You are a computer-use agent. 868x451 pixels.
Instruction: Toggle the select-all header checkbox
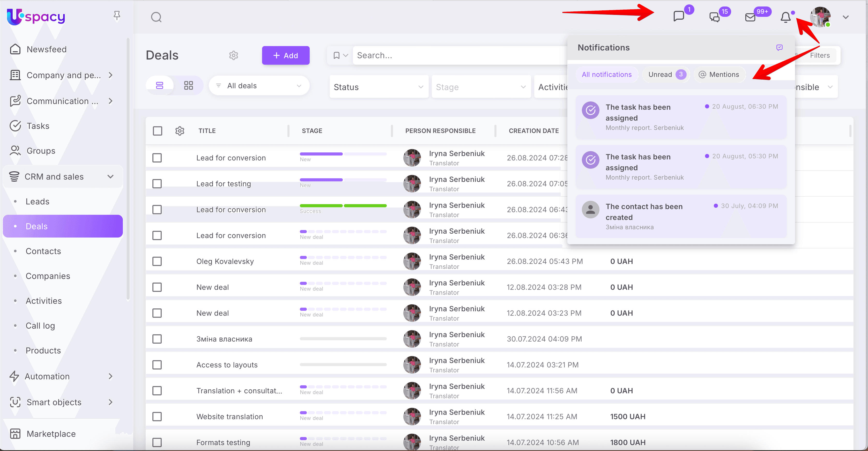157,131
